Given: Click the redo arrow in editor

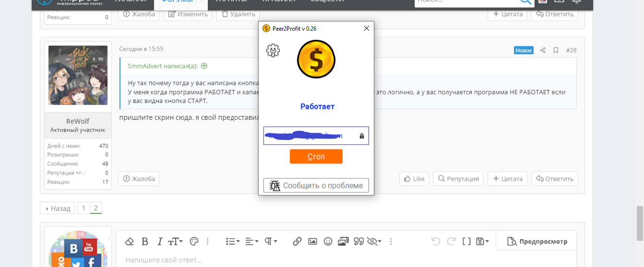Looking at the screenshot, I should point(451,241).
